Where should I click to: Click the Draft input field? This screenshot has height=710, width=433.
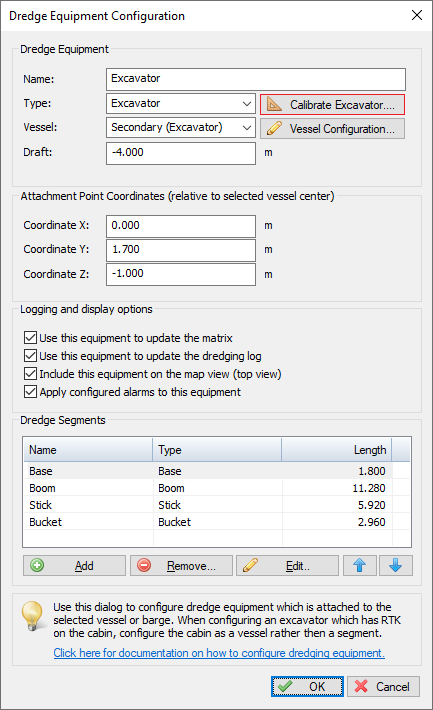pos(181,154)
